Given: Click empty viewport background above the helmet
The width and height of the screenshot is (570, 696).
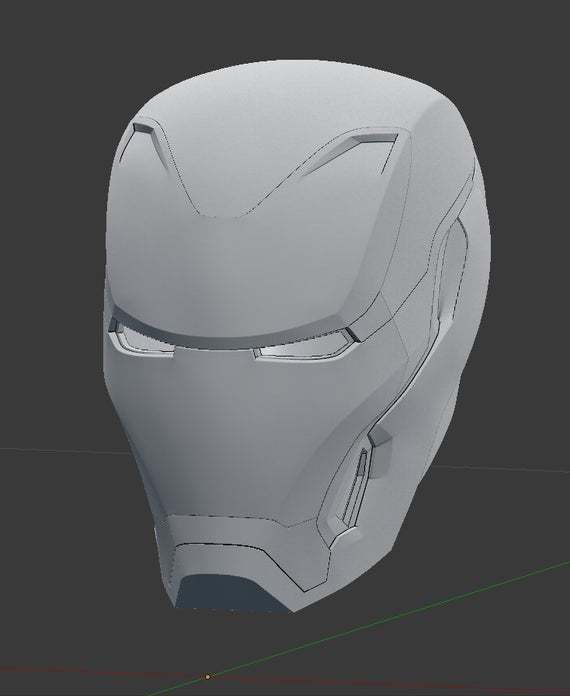Looking at the screenshot, I should (284, 27).
